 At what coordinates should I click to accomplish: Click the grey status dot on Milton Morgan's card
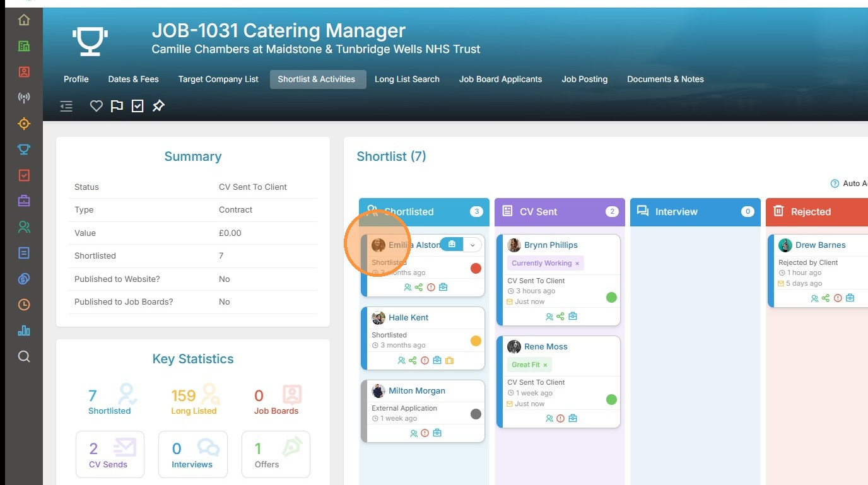tap(476, 414)
